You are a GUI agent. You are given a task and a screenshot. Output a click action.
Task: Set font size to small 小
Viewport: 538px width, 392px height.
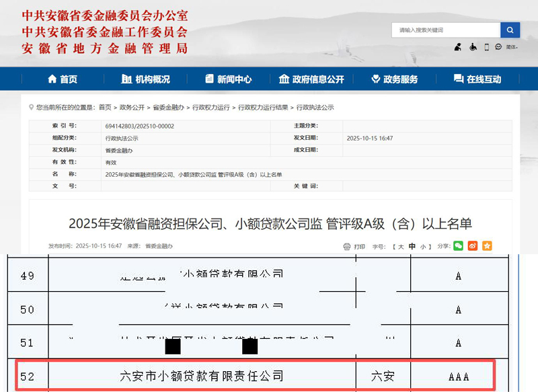click(x=422, y=247)
